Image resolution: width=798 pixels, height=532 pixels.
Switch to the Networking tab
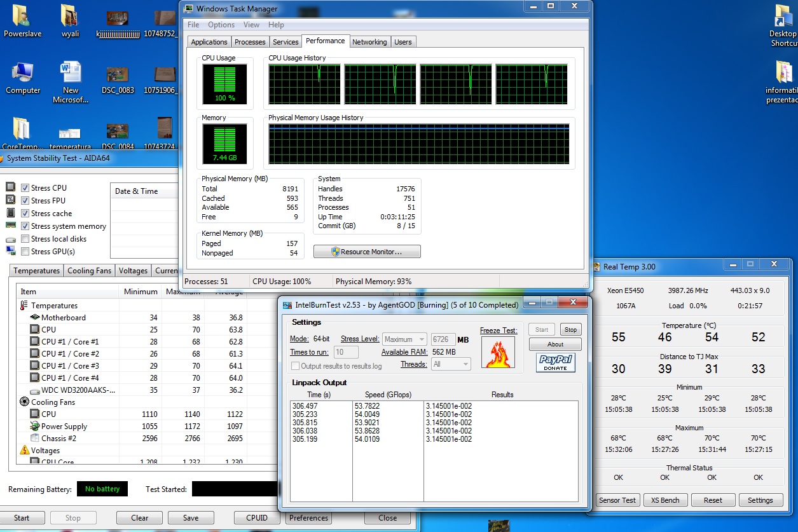369,42
